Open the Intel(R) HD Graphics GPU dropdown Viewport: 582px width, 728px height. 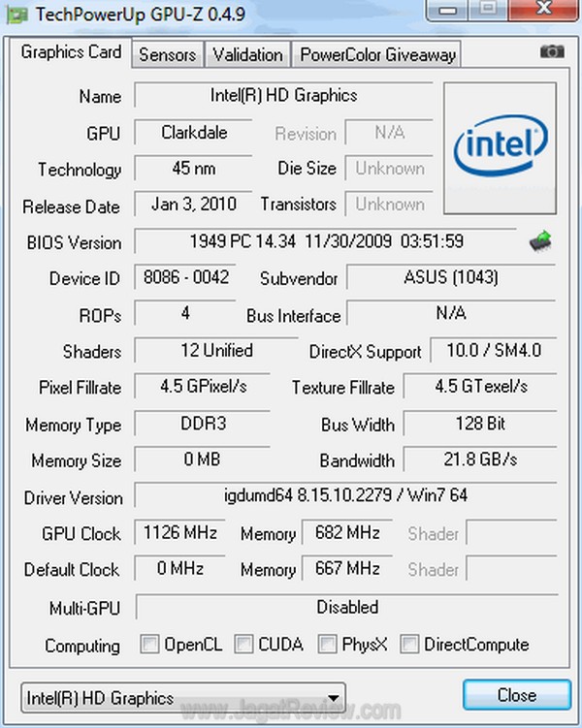(x=183, y=697)
